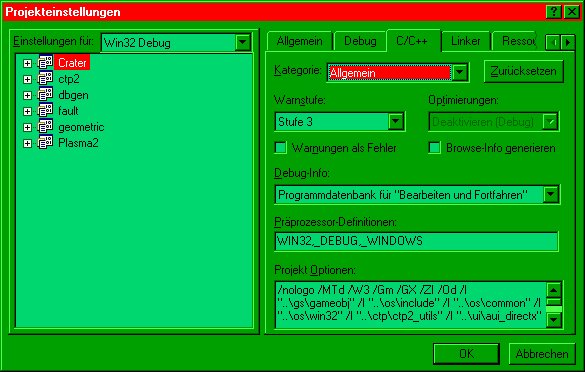Show next tabs with right arrow
585x372 pixels.
point(568,42)
